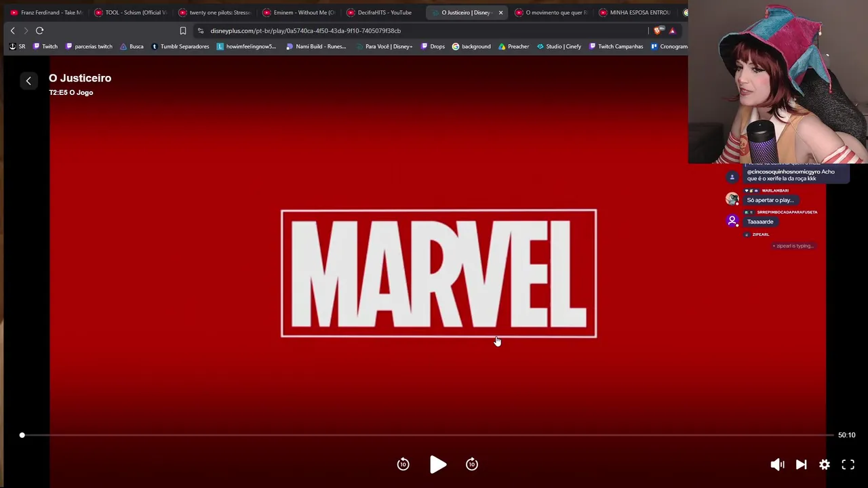Screen dimensions: 868x488
Task: Switch to the Eminem - Without Me tab
Action: [298, 12]
